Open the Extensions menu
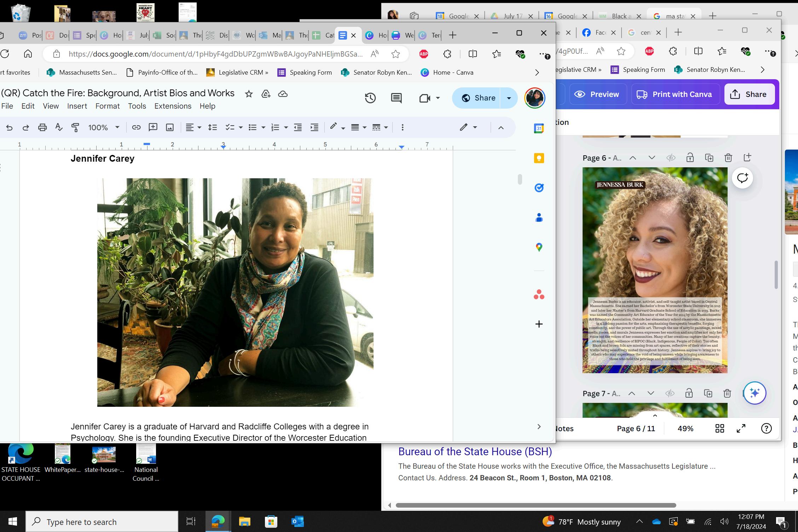This screenshot has height=532, width=798. coord(173,106)
